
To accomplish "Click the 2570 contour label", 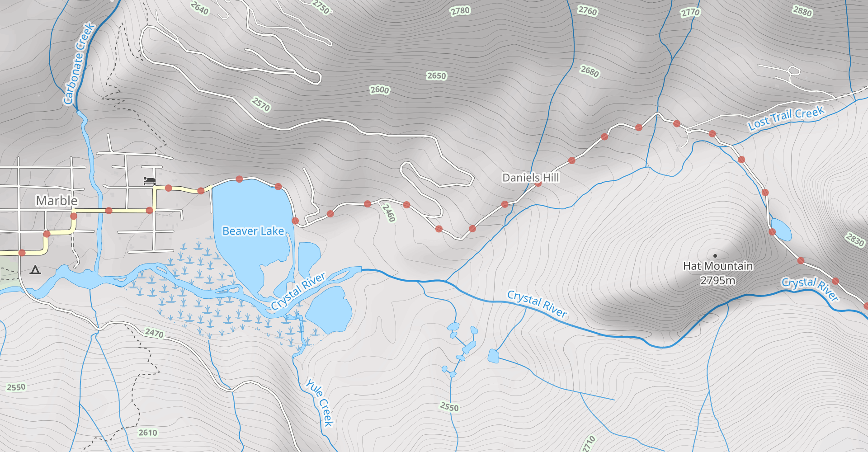I will (261, 104).
